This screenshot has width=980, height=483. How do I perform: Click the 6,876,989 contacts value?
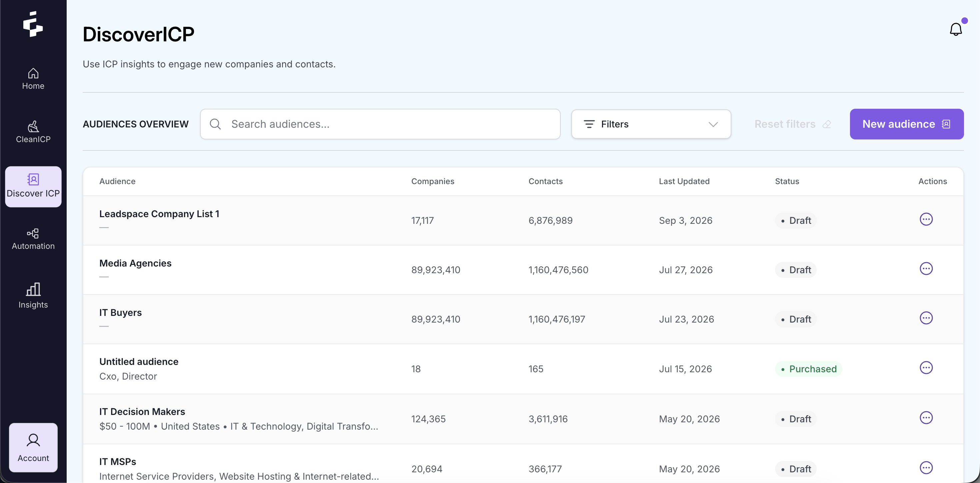coord(550,221)
